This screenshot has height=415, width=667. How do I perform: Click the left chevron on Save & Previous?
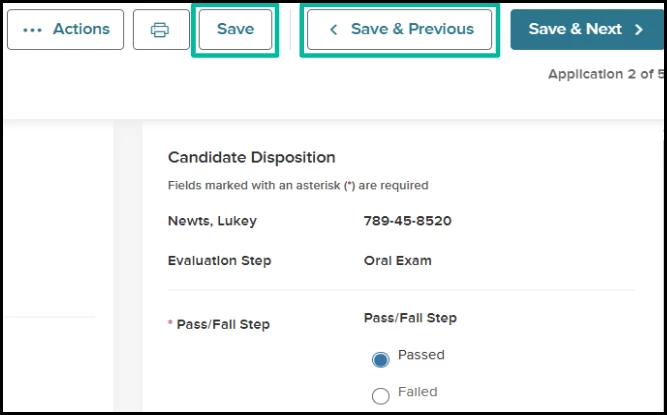point(334,30)
